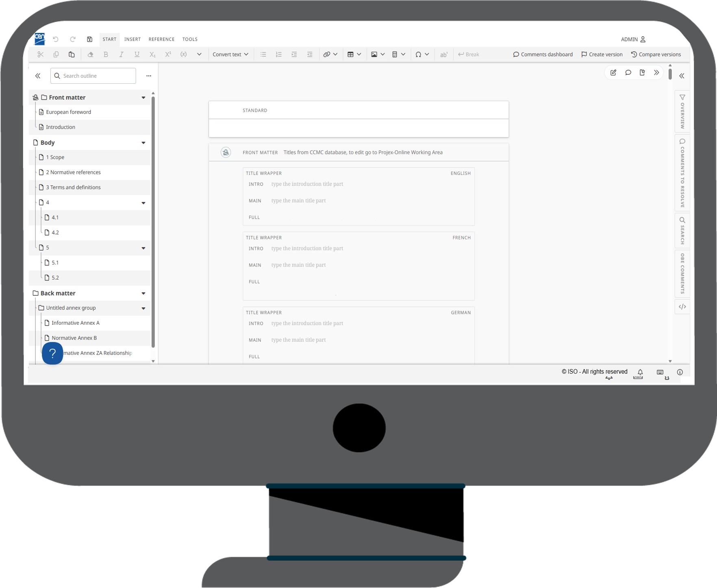Click the special character omega icon

click(x=418, y=54)
